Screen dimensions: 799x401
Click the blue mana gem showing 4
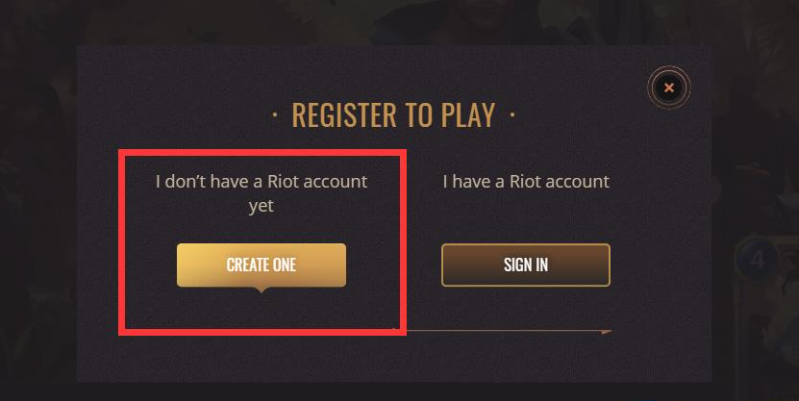pyautogui.click(x=755, y=262)
